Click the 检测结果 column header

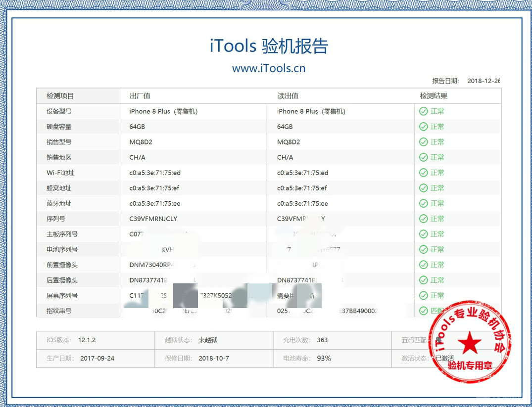pyautogui.click(x=434, y=96)
